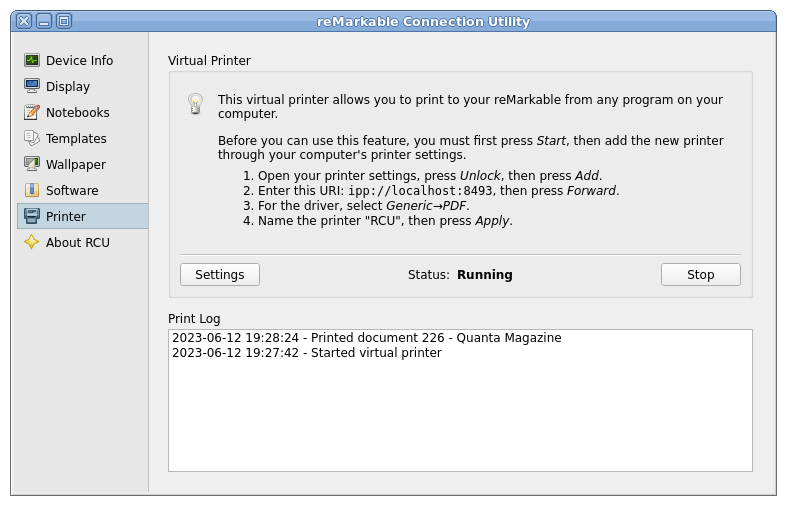Image resolution: width=787 pixels, height=506 pixels.
Task: Open the About RCU page
Action: tap(82, 242)
